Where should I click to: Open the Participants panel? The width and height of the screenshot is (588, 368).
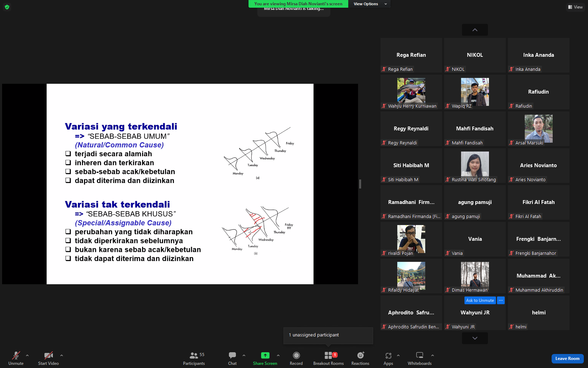click(194, 358)
